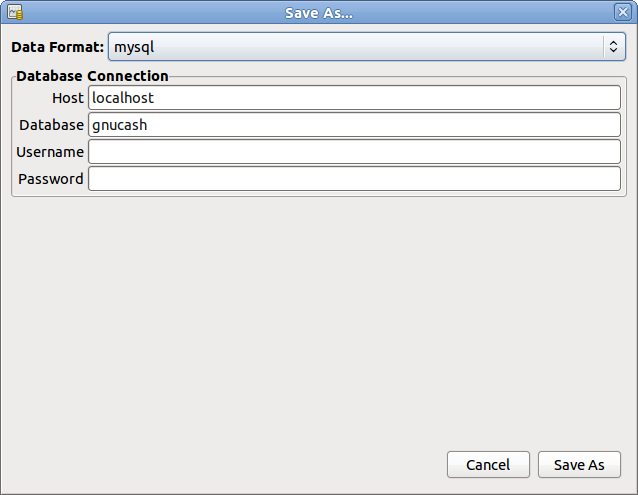Screen dimensions: 638x495
Task: Click the Database field label
Action: tap(52, 125)
